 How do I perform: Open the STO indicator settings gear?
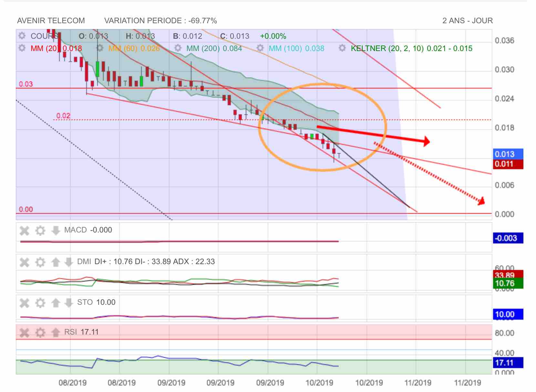coord(40,303)
